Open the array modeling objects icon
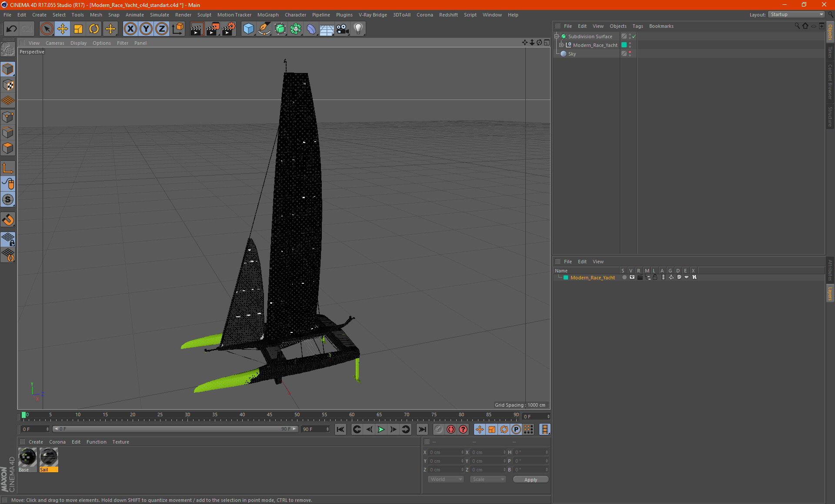Viewport: 835px width, 504px height. point(296,29)
